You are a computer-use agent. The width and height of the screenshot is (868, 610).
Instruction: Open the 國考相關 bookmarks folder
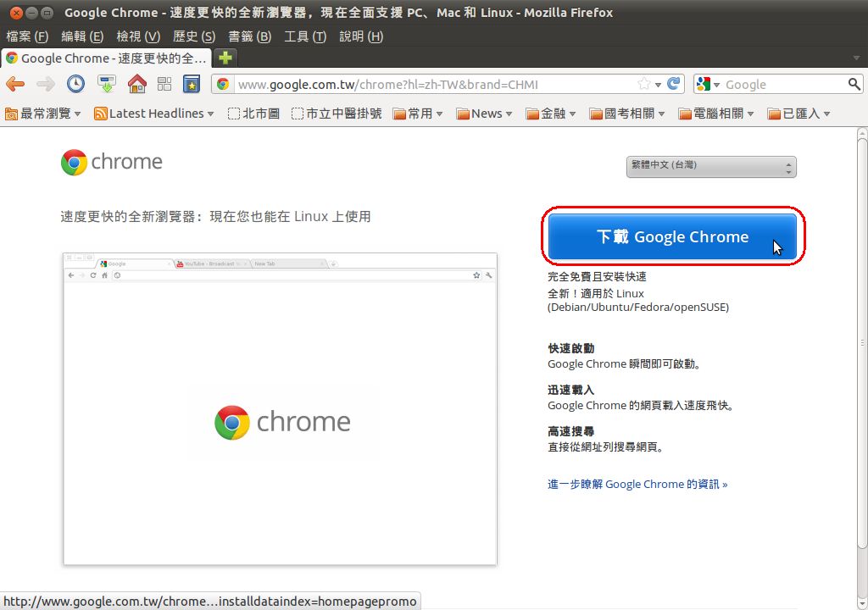627,114
